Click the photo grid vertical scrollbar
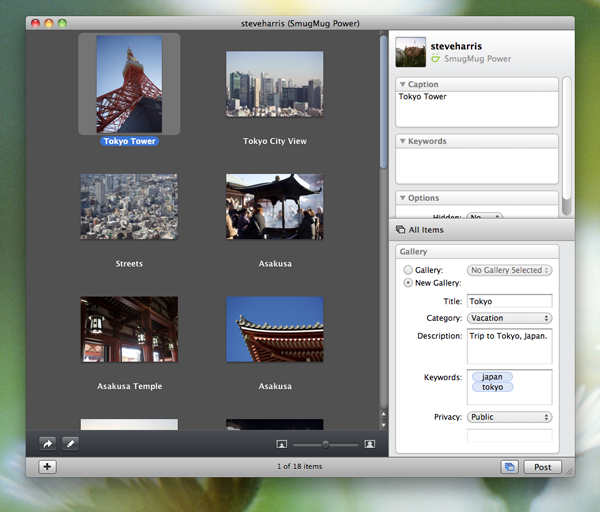Image resolution: width=600 pixels, height=512 pixels. [x=383, y=101]
